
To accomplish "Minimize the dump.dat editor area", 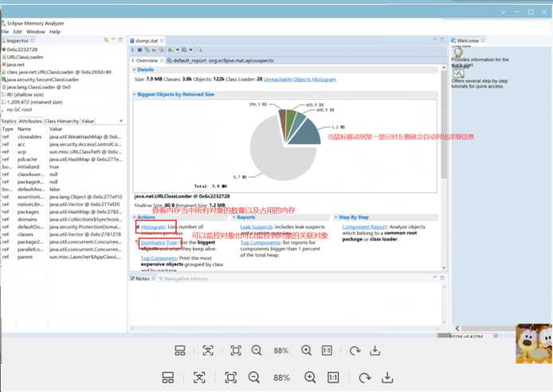I will click(435, 40).
